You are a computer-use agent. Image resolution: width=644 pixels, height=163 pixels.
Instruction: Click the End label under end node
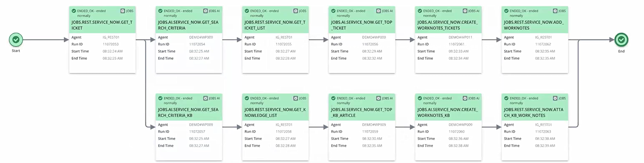click(621, 51)
